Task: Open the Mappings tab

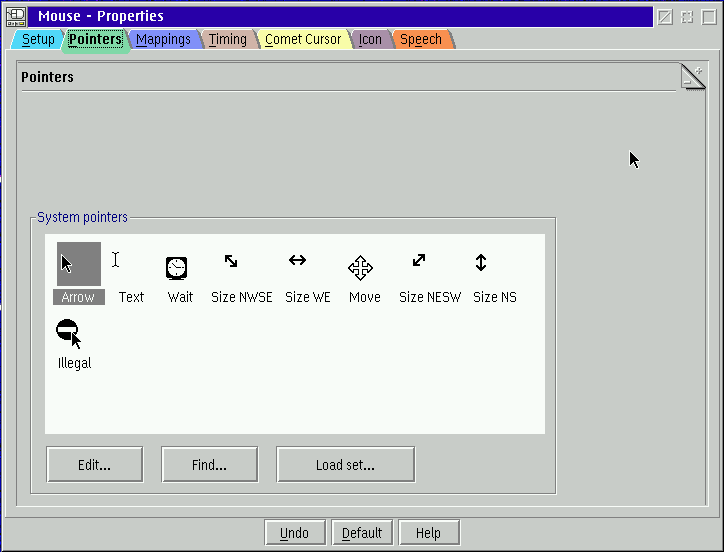Action: pyautogui.click(x=163, y=40)
